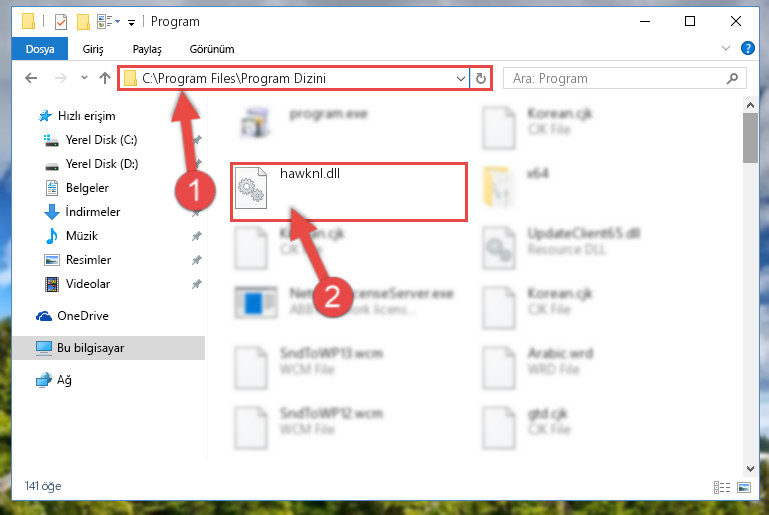Image resolution: width=769 pixels, height=515 pixels.
Task: Click the search magnifier icon
Action: click(x=732, y=78)
